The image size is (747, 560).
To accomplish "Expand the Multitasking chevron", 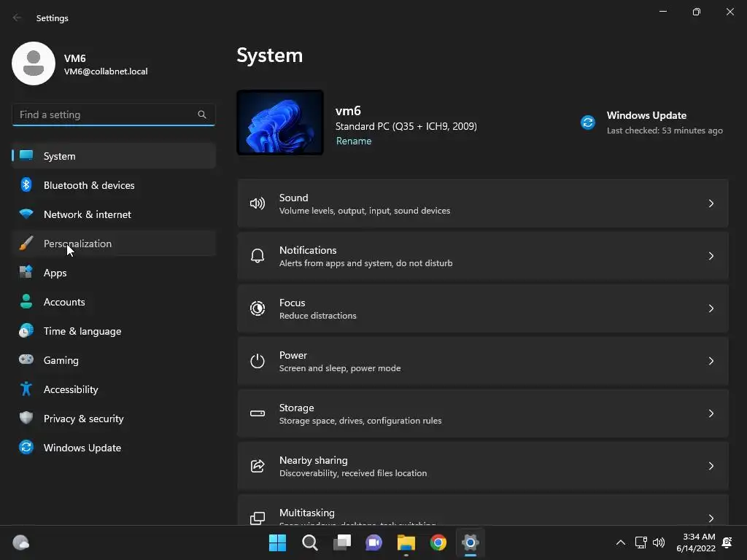I will pyautogui.click(x=711, y=518).
